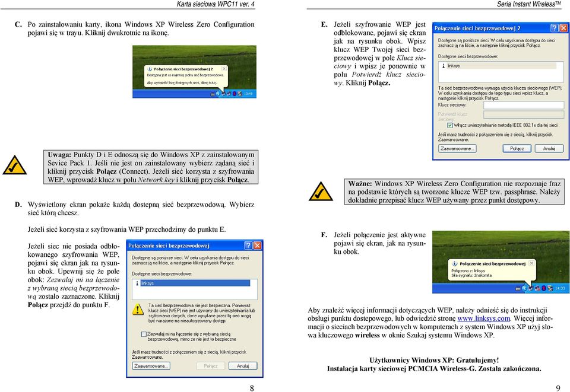Click 'Zaawansowane...' in the 'Połączenie sieci bezprzewodowej 2' dialog

[x=457, y=148]
